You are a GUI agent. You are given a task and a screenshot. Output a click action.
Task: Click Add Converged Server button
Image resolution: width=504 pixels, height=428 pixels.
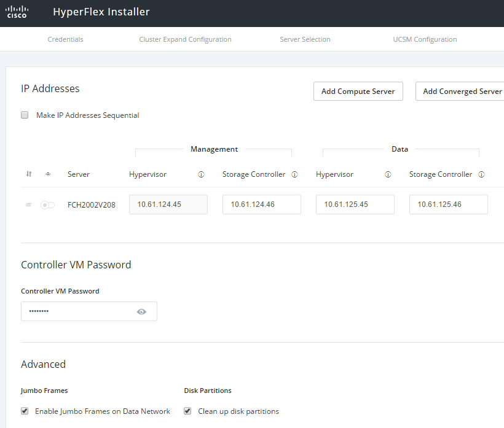click(460, 91)
